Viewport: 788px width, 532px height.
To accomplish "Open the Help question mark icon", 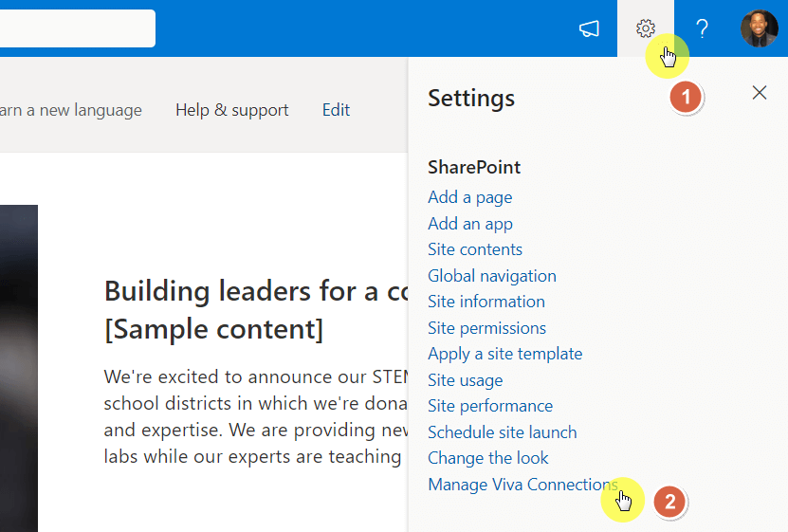I will (x=702, y=28).
